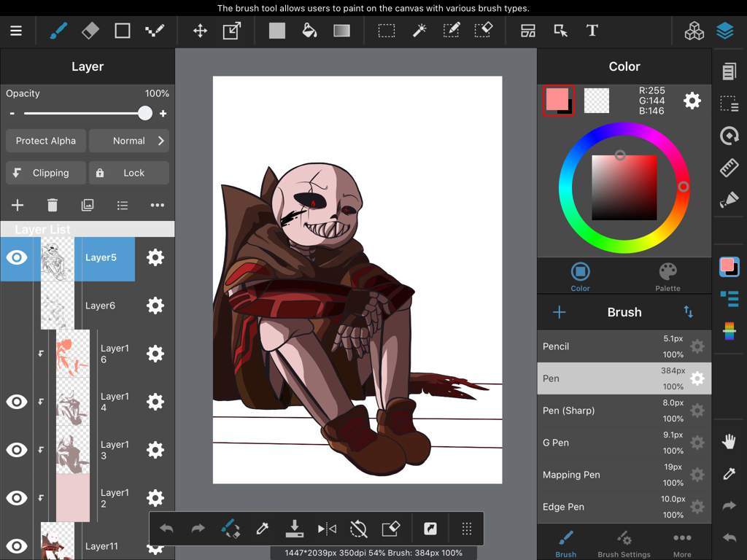
Task: Click the pink foreground color swatch
Action: (557, 99)
